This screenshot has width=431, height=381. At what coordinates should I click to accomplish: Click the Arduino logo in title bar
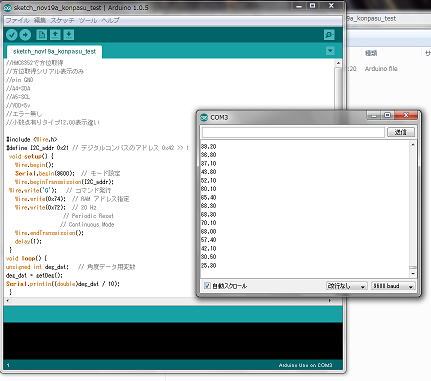pos(7,7)
